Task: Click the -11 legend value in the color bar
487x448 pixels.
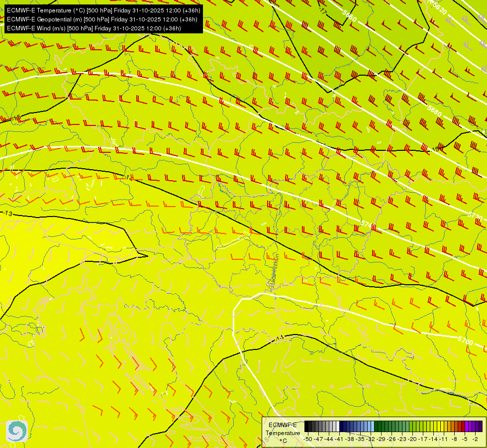Action: pos(444,439)
